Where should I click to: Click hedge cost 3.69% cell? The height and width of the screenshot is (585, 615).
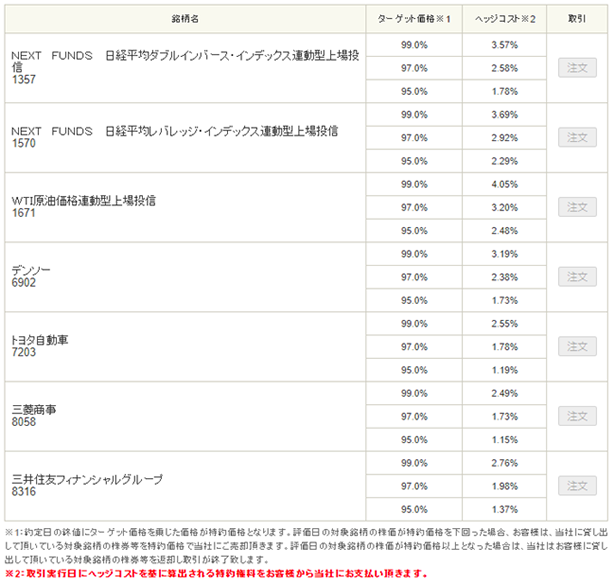(x=504, y=115)
